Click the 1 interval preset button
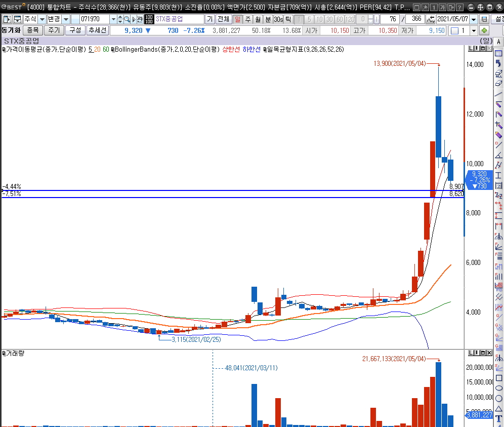Screen dimensions: 504x427 [x=299, y=19]
